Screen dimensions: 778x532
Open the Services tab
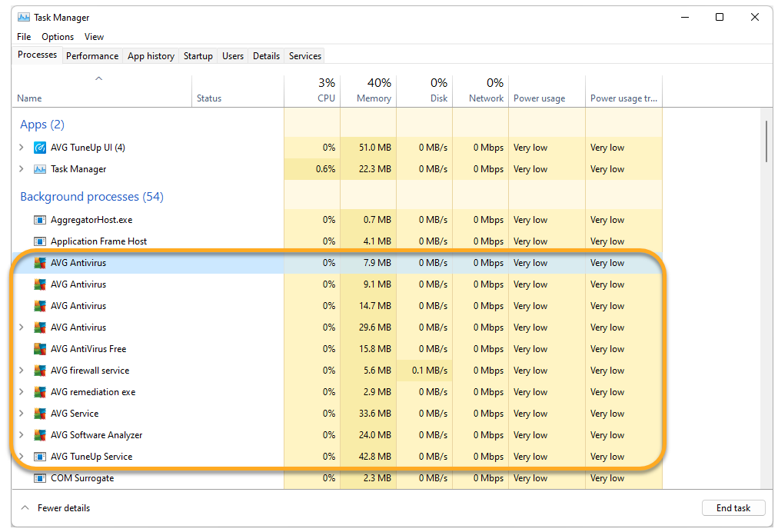point(305,56)
